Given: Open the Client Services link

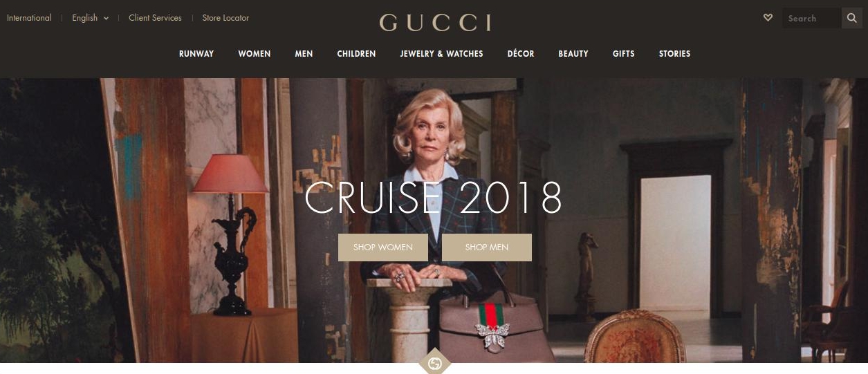Looking at the screenshot, I should [155, 18].
